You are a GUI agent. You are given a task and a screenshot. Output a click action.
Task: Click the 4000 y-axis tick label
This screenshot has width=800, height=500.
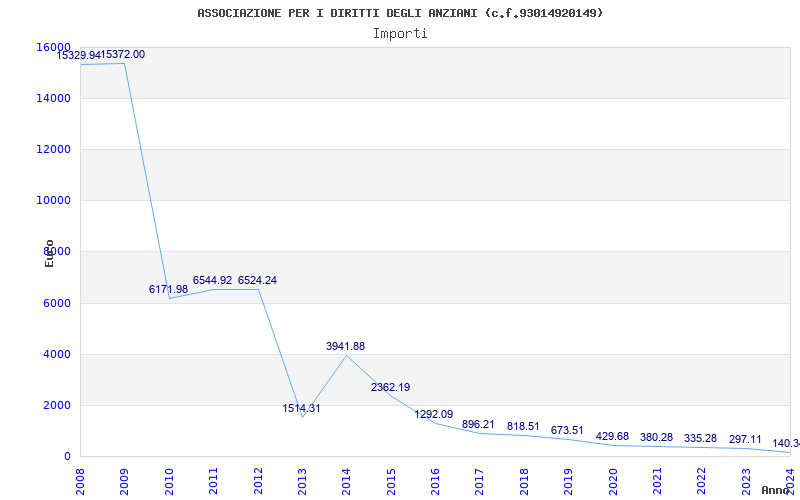[57, 354]
